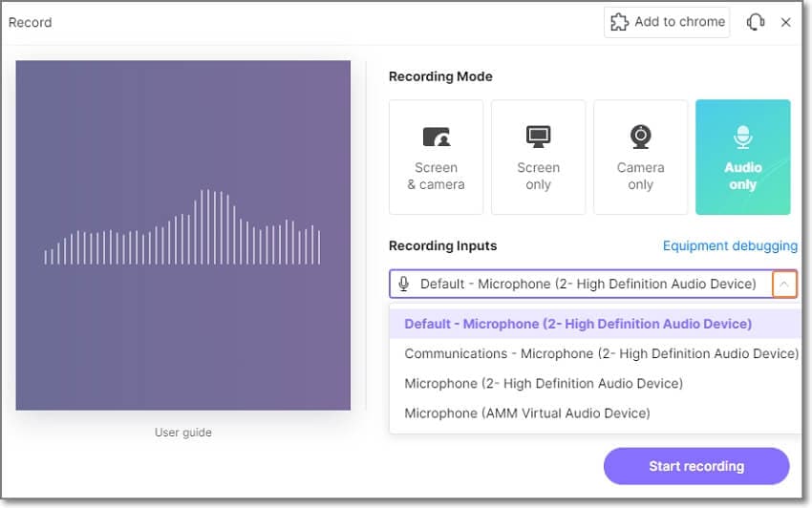
Task: Click the puzzle piece extension icon
Action: (x=619, y=22)
